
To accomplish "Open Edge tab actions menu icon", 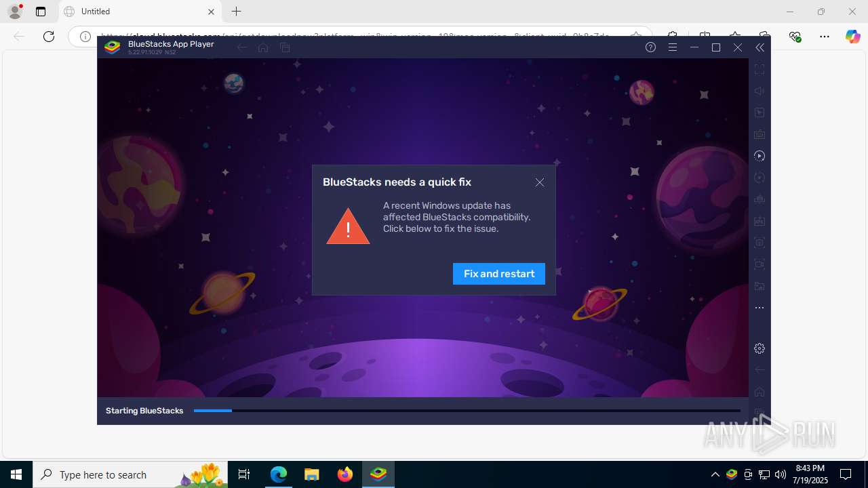I will coord(41,12).
